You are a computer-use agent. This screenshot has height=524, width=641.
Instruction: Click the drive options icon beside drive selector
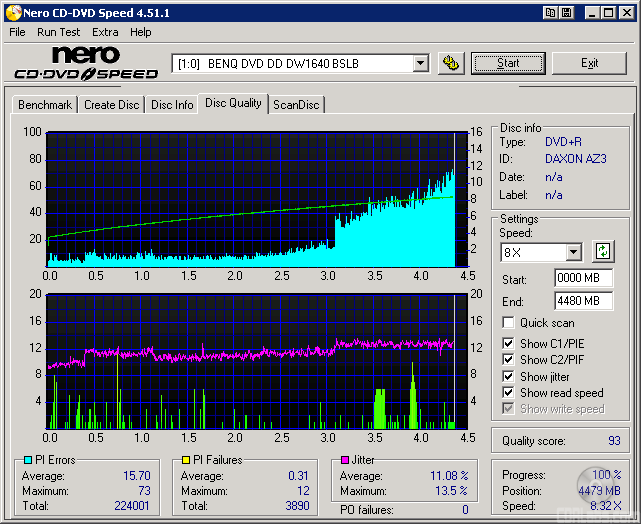click(451, 63)
